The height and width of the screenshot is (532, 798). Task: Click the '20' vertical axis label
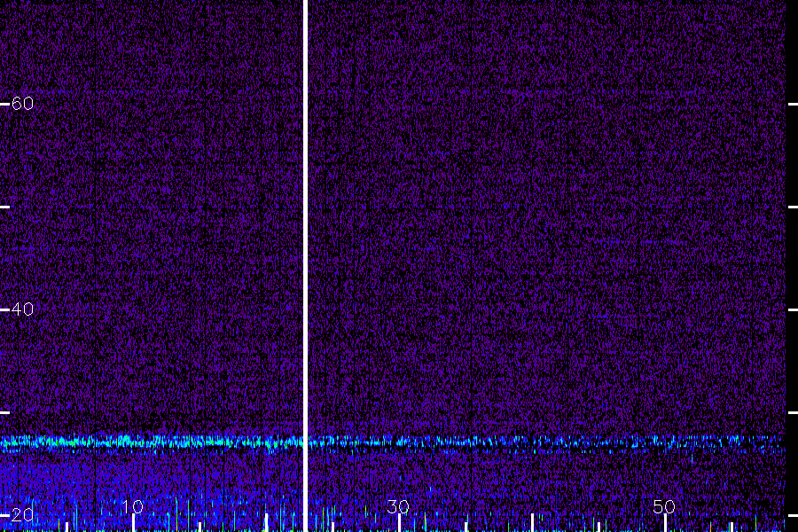(22, 514)
